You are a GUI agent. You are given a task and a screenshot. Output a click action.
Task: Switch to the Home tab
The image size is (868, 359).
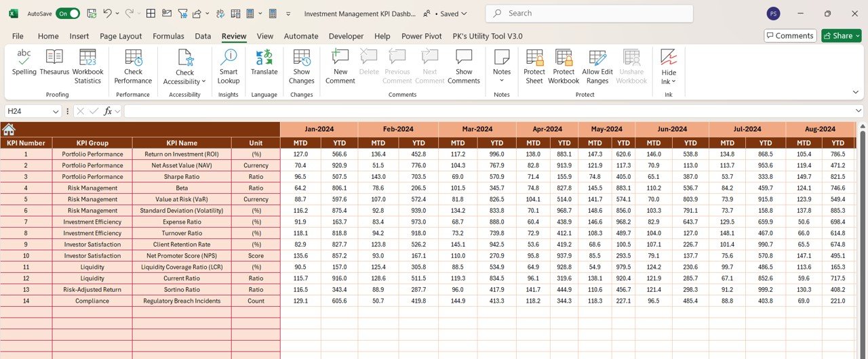pos(48,36)
